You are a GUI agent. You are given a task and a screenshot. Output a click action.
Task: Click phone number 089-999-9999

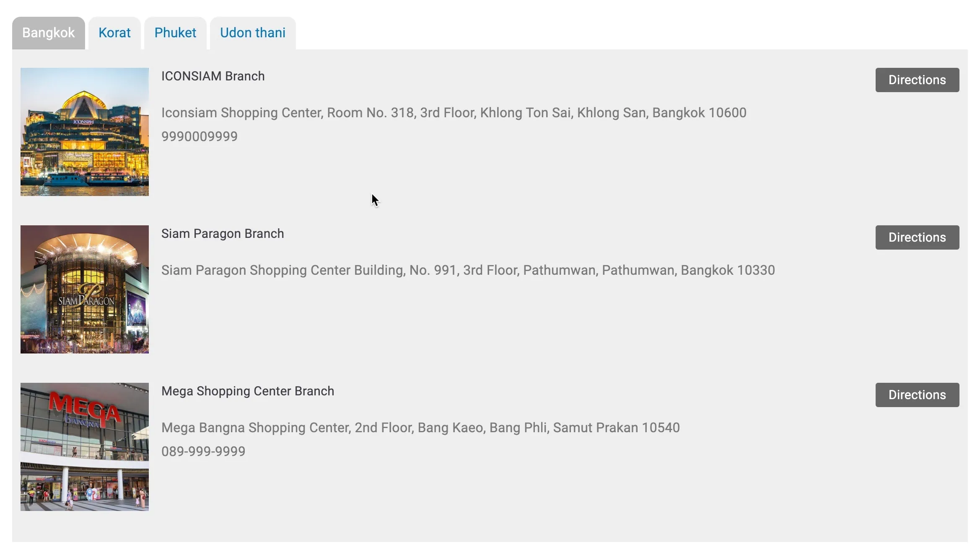[x=203, y=451]
